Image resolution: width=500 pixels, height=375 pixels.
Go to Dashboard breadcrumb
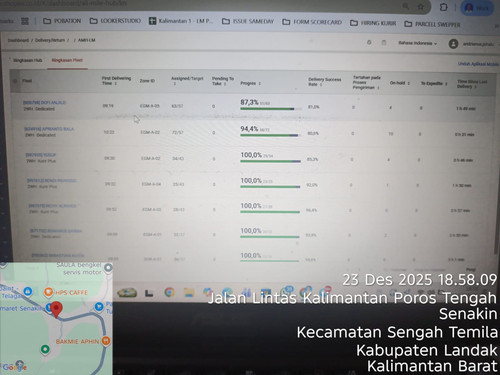pos(18,40)
